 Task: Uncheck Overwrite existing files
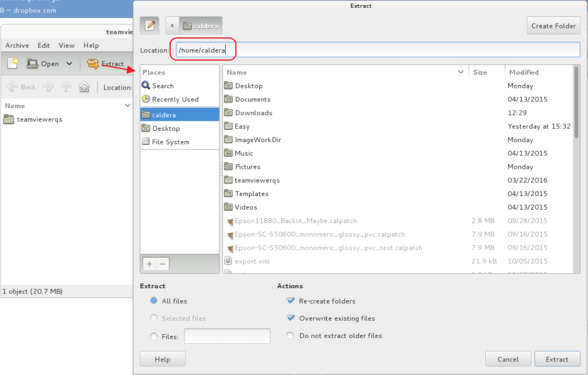tap(291, 318)
